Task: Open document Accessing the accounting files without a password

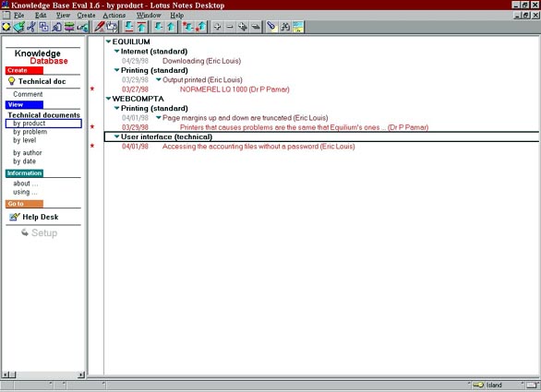Action: pyautogui.click(x=258, y=147)
